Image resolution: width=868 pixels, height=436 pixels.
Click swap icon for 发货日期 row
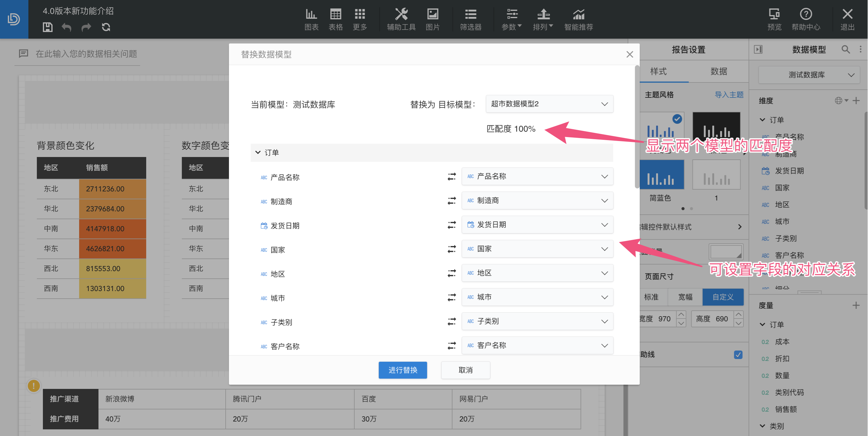point(452,225)
